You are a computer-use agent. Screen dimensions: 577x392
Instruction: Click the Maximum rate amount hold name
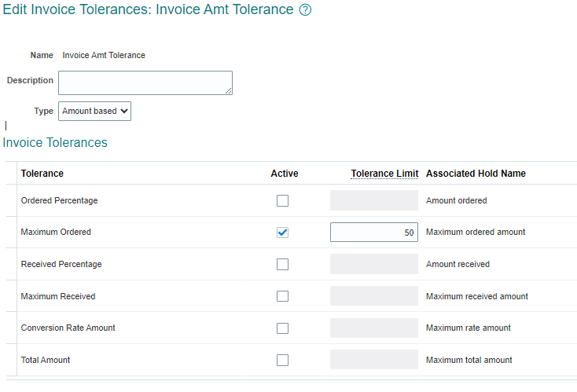click(x=468, y=328)
